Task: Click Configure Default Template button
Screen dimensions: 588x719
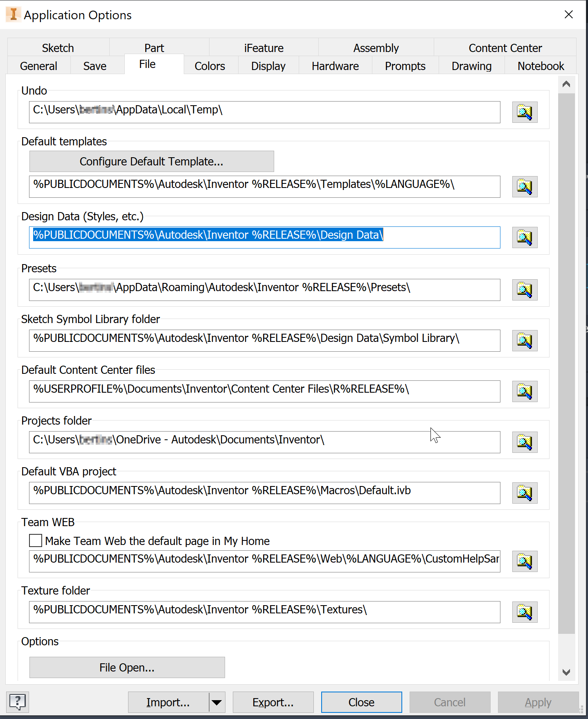Action: click(151, 161)
